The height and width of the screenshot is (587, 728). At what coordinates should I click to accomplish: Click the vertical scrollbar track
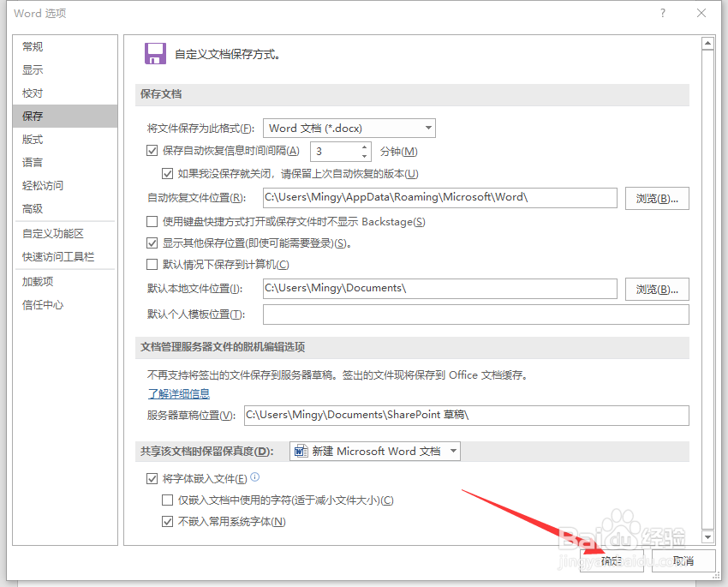point(707,291)
